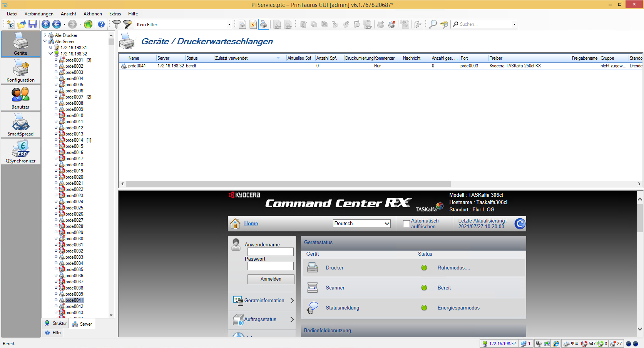Screen dimensions: 644x348
Task: Open the Aktionen menu
Action: point(93,14)
